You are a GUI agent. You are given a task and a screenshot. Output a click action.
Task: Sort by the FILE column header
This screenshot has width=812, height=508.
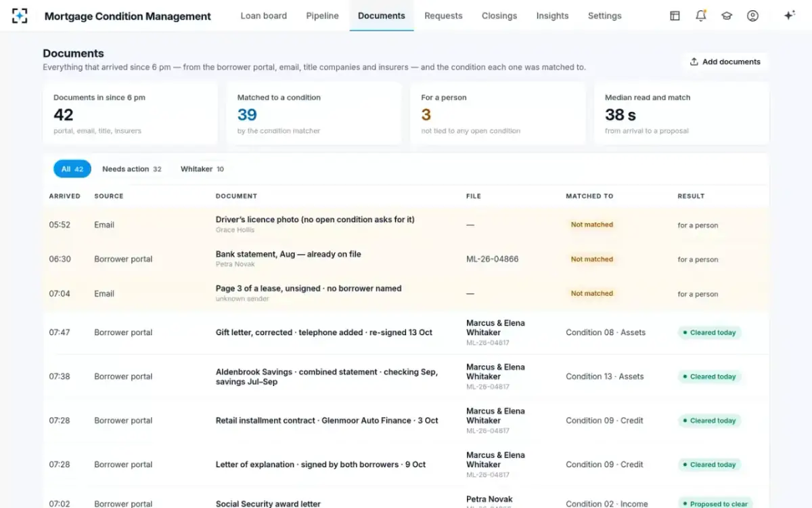pos(474,196)
